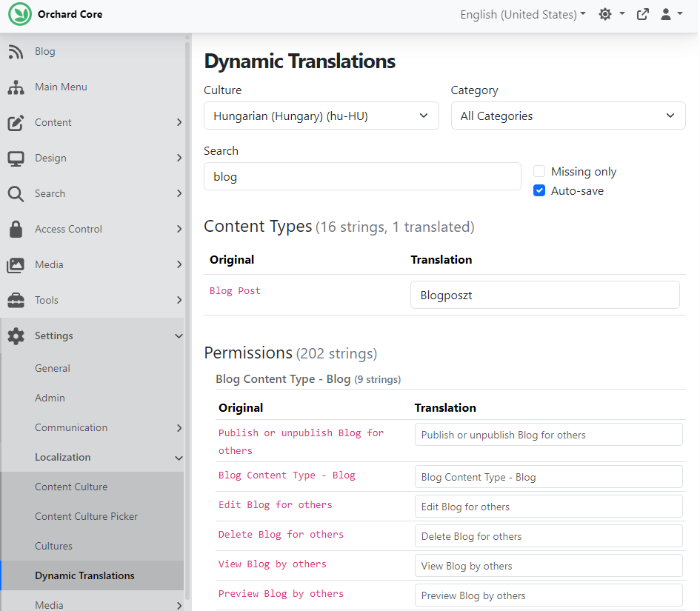Viewport: 700px width, 611px height.
Task: Click the Search magnifier icon in sidebar
Action: coord(16,194)
